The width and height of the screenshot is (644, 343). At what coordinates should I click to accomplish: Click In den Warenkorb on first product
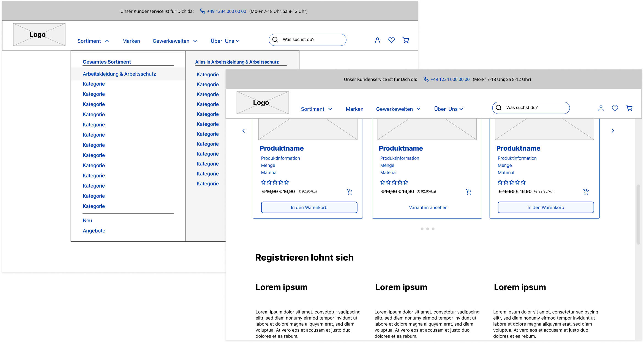[x=309, y=207]
